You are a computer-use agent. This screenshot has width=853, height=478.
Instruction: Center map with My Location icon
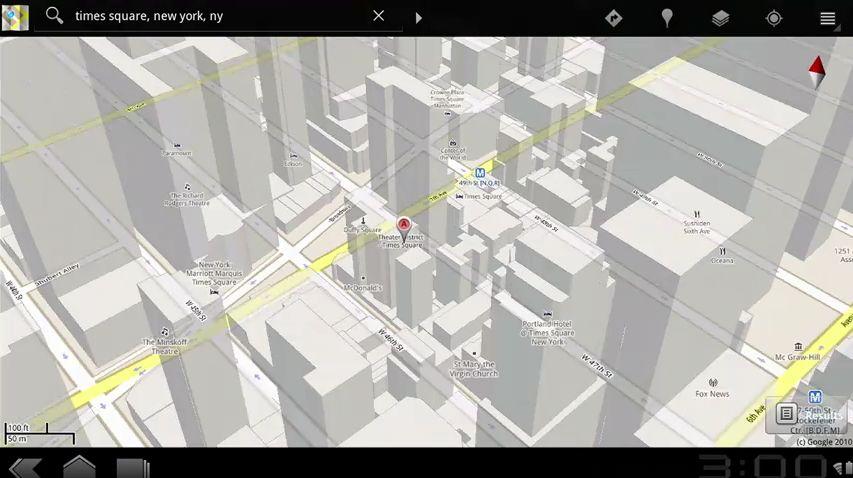pos(774,18)
